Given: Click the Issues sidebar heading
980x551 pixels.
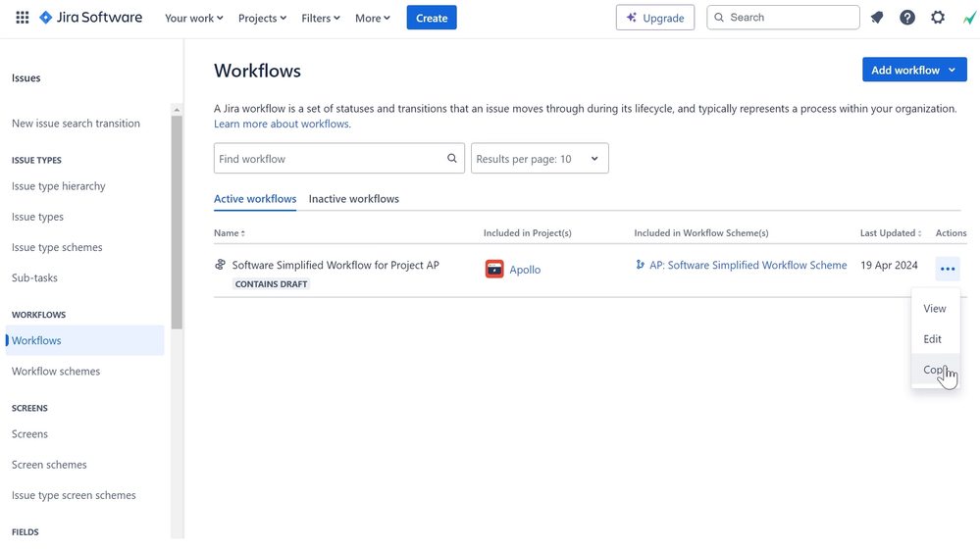Looking at the screenshot, I should pyautogui.click(x=26, y=77).
